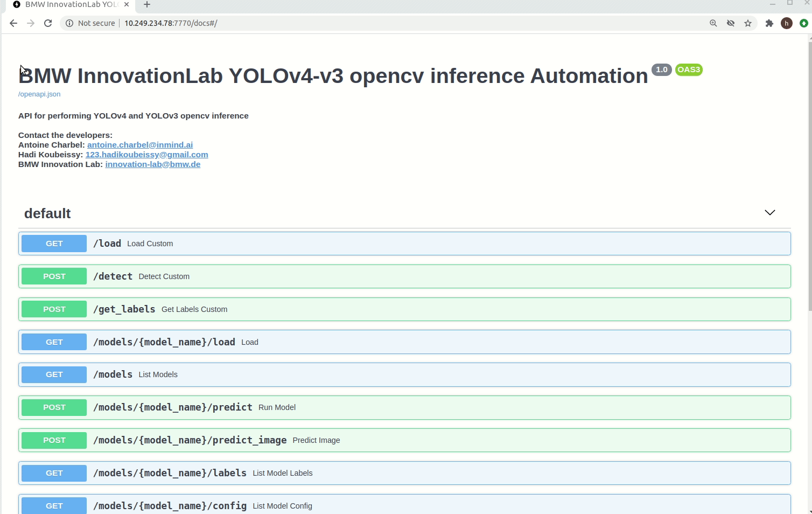Click the OAS3 badge
Screen dimensions: 812x514
click(x=689, y=70)
